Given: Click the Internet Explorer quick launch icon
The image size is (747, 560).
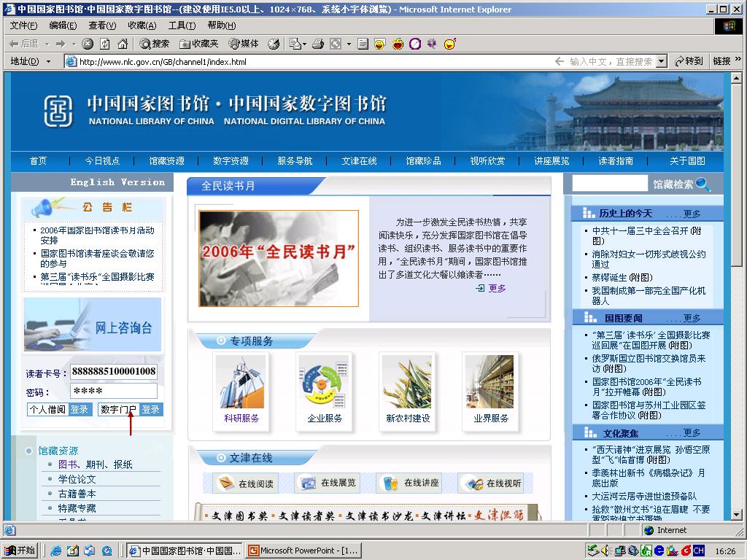Looking at the screenshot, I should [55, 551].
